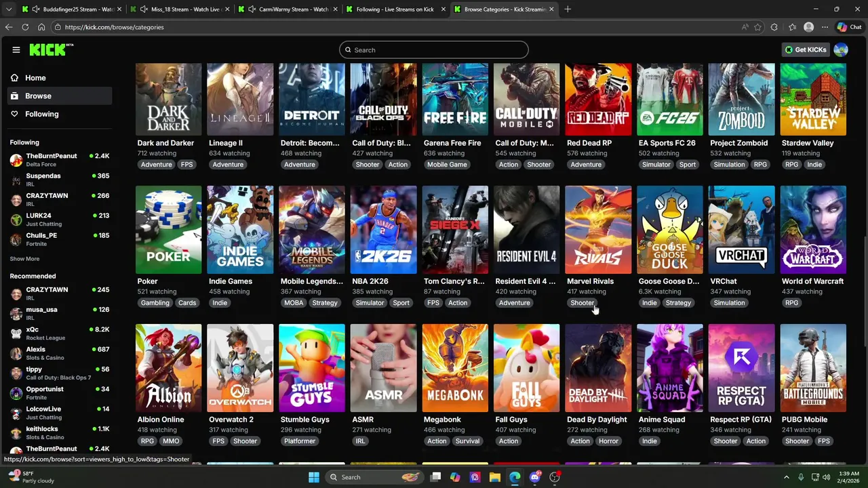Add page to favorites star icon
868x488 pixels.
coord(759,27)
